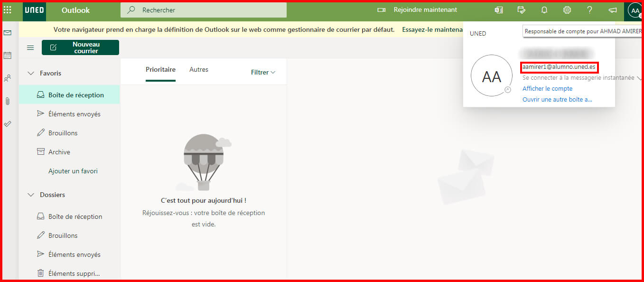Select Brouillons under Dossiers
The height and width of the screenshot is (282, 644).
tap(69, 235)
